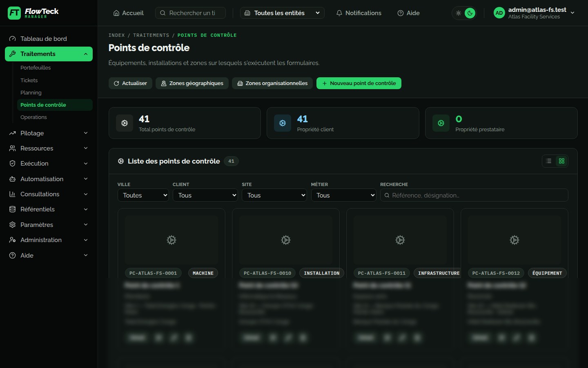
Task: Click the AD user avatar
Action: pyautogui.click(x=499, y=13)
